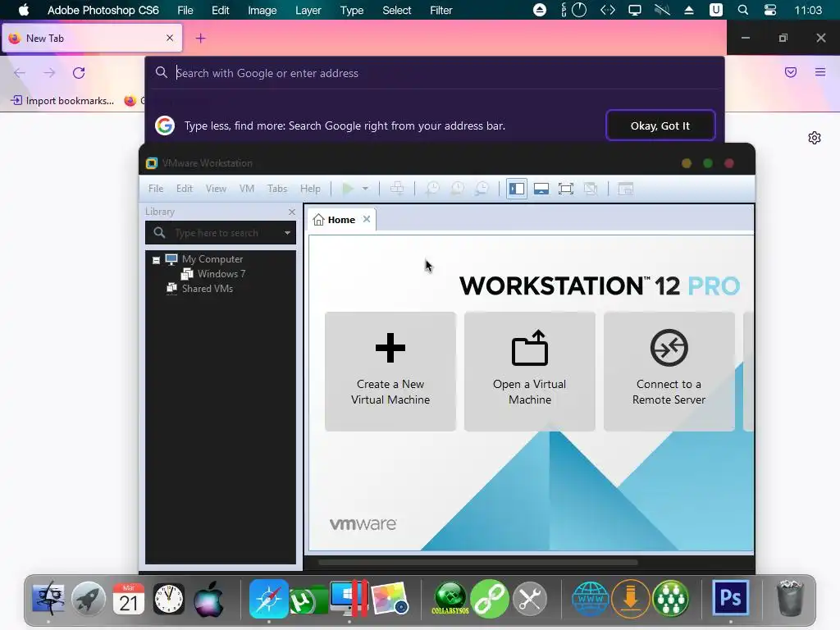Open Photos icon in the dock
The height and width of the screenshot is (630, 840).
click(x=390, y=598)
